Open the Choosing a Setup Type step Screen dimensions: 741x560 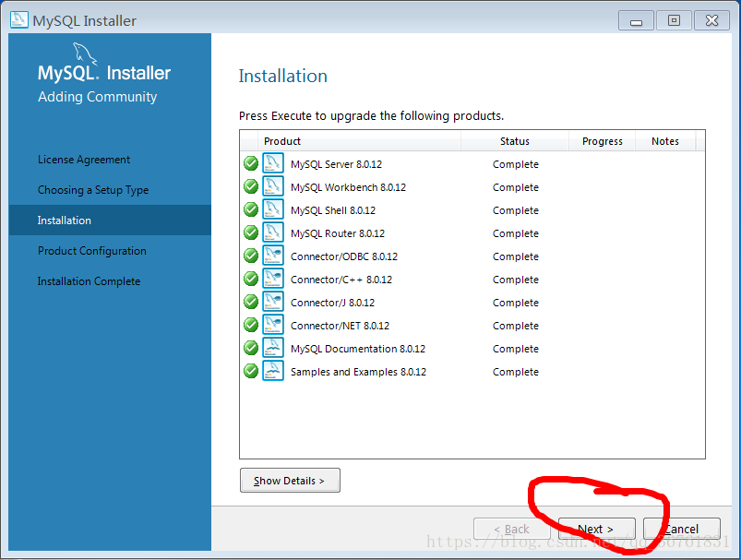93,190
